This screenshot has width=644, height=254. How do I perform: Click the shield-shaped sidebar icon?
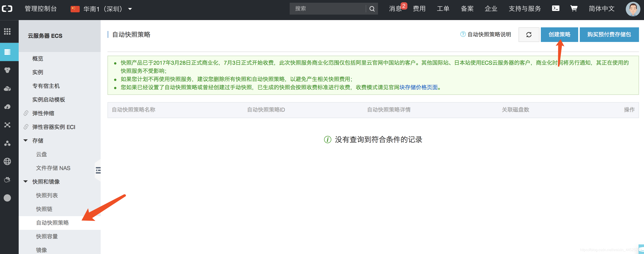(7, 70)
